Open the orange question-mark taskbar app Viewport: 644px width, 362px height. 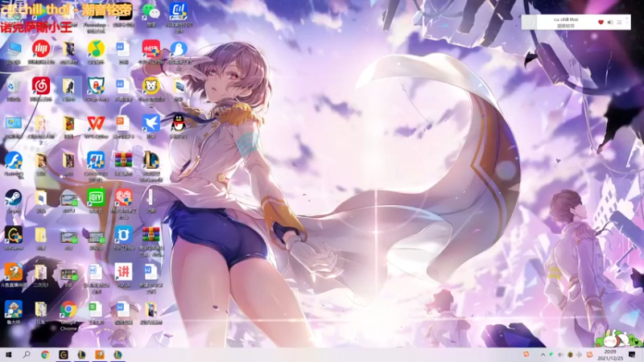100,355
